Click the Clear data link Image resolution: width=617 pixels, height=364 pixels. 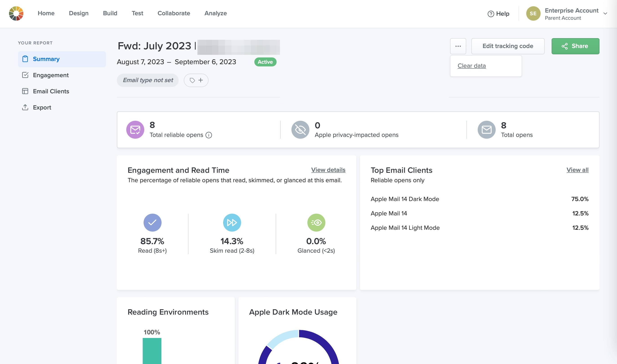point(471,66)
